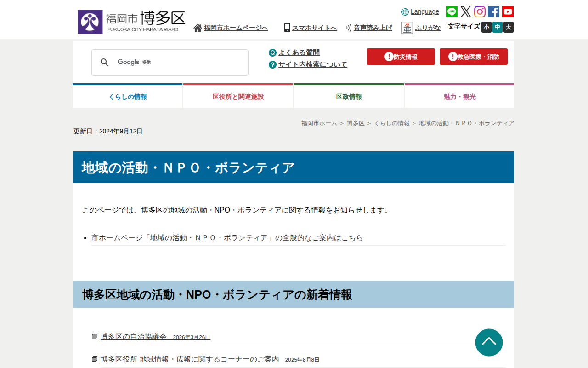588x368 pixels.
Task: Click the 救急医療・消防 red button
Action: pyautogui.click(x=474, y=57)
